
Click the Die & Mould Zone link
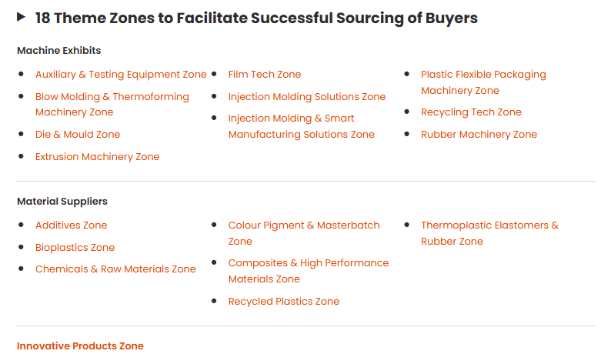click(x=78, y=135)
